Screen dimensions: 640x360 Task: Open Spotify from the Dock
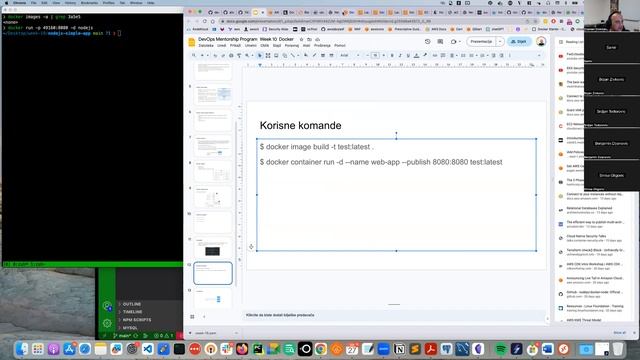point(501,349)
